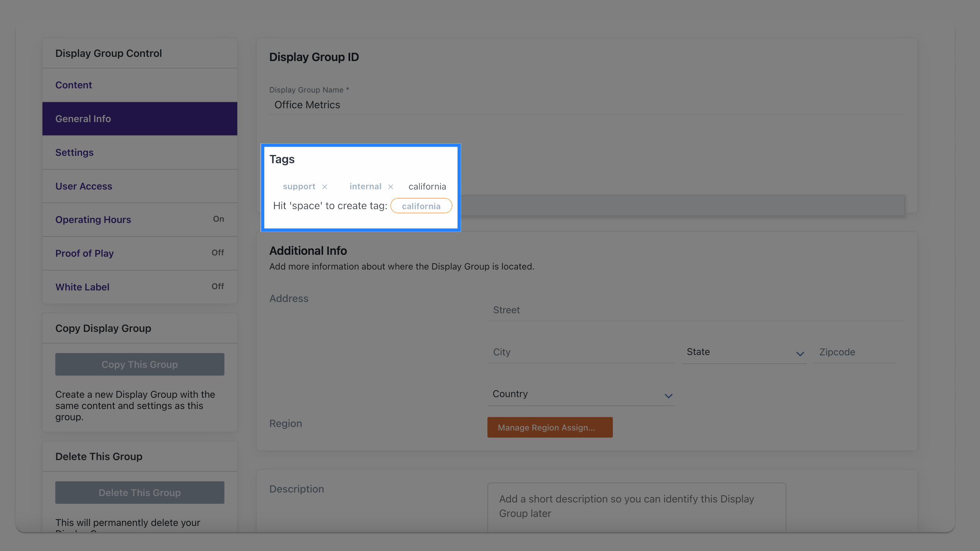Click the Region label

pos(285,423)
